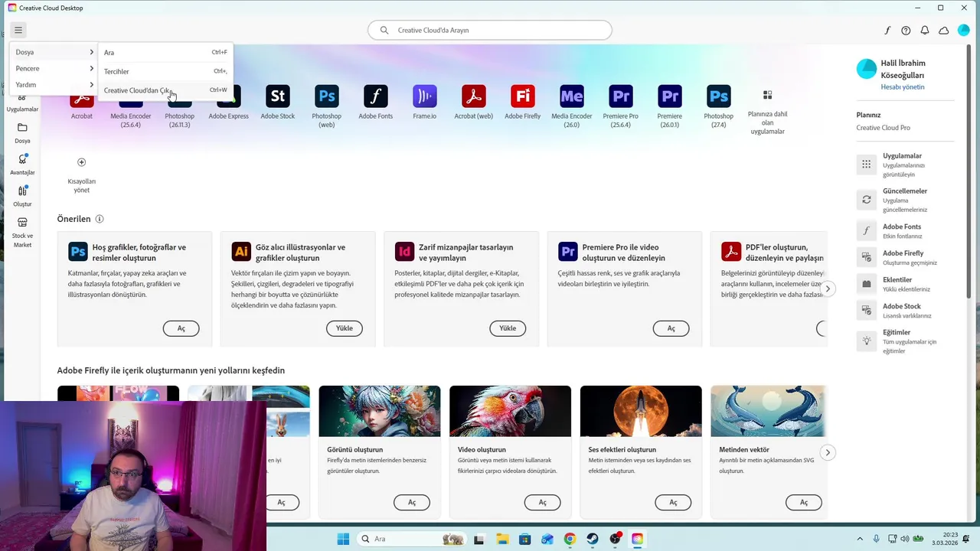The width and height of the screenshot is (980, 551).
Task: Click the fonts 'f' icon in top bar
Action: 887,31
